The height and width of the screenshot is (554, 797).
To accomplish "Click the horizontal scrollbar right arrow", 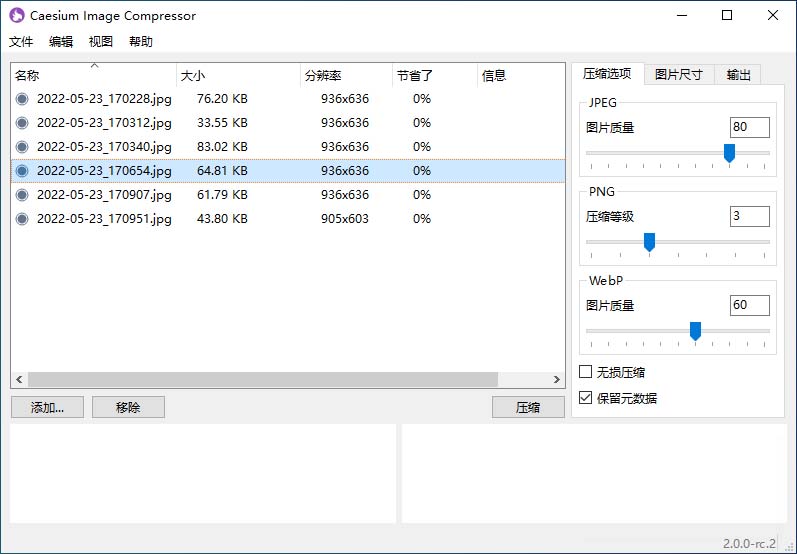I will (x=557, y=379).
